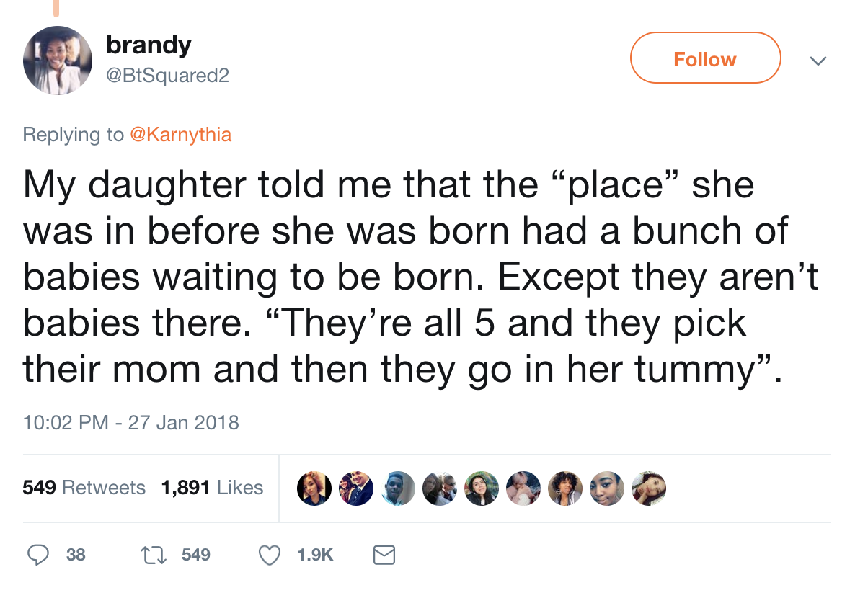Click the last liker avatar in row
The image size is (868, 598).
click(x=647, y=488)
